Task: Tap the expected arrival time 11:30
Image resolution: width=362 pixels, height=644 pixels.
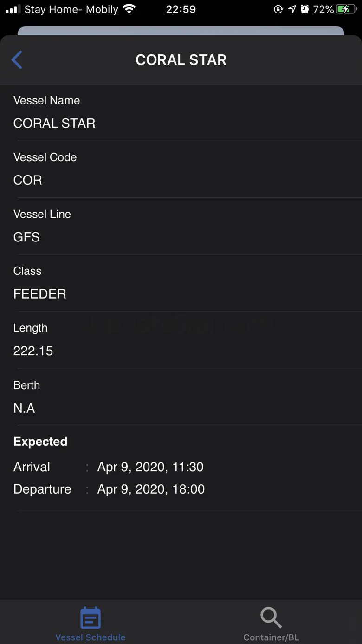Action: tap(188, 467)
